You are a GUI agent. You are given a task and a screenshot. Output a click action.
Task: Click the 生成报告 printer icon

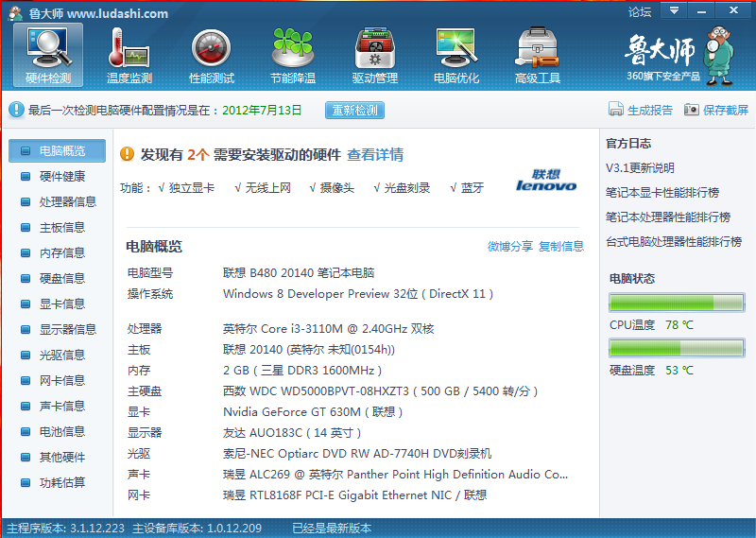point(616,110)
